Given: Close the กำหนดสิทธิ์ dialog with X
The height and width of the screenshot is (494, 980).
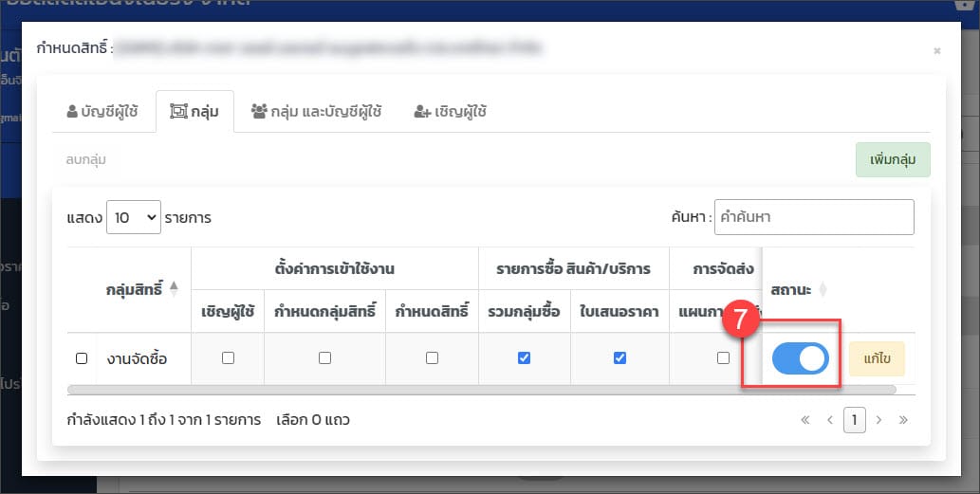Looking at the screenshot, I should tap(936, 51).
